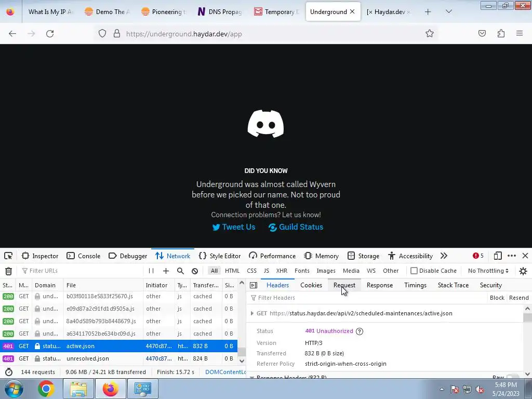Open the Request tab in details
Screen dimensions: 532x399
[x=344, y=285]
